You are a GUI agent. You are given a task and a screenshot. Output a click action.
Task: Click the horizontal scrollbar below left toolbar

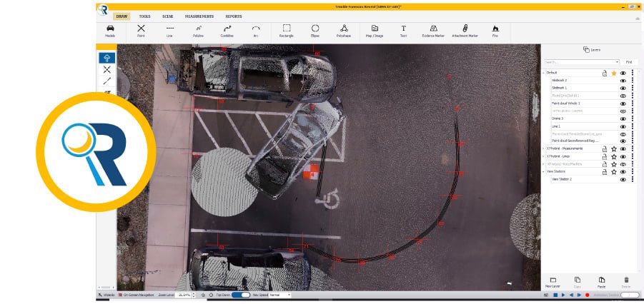click(106, 287)
